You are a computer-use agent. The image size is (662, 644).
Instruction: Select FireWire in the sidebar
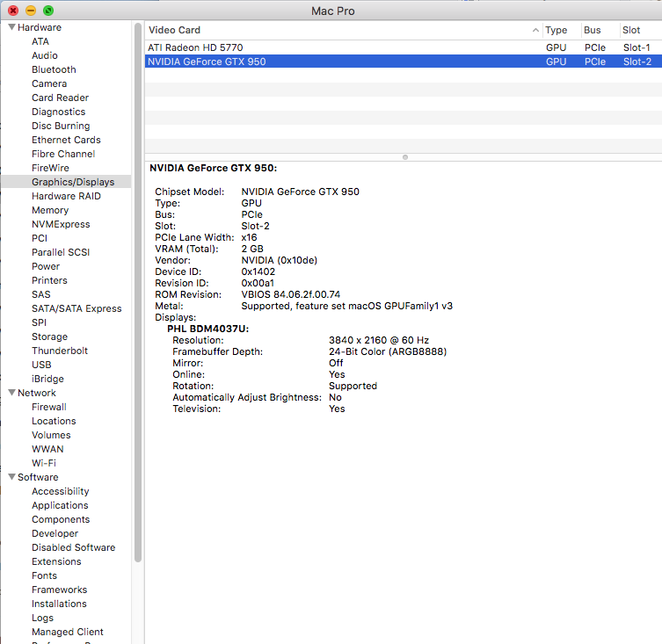click(x=50, y=168)
